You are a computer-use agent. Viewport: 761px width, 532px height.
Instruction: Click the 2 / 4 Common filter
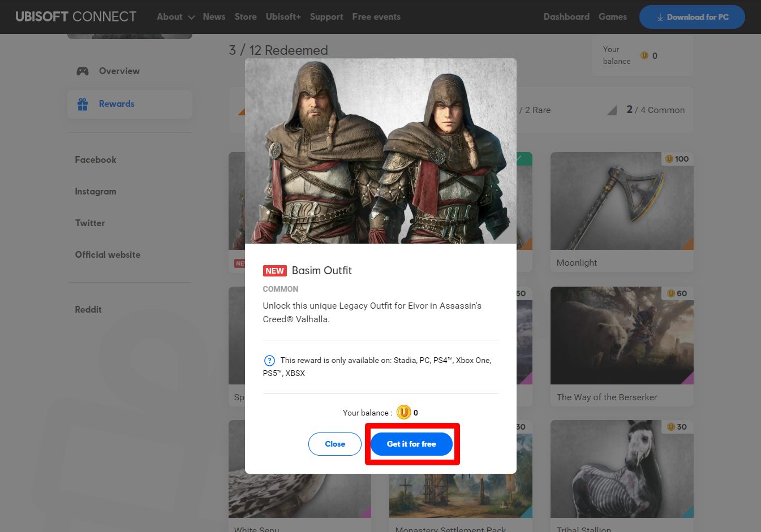[x=656, y=110]
